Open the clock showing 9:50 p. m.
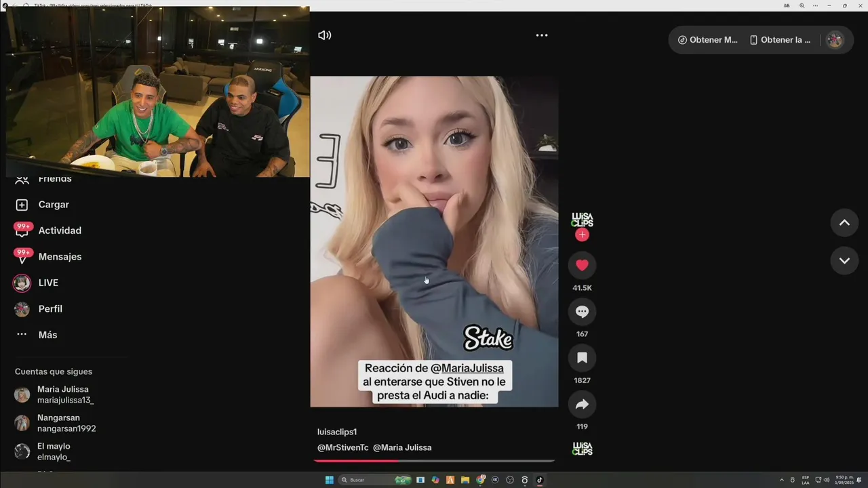This screenshot has height=488, width=868. pyautogui.click(x=845, y=480)
